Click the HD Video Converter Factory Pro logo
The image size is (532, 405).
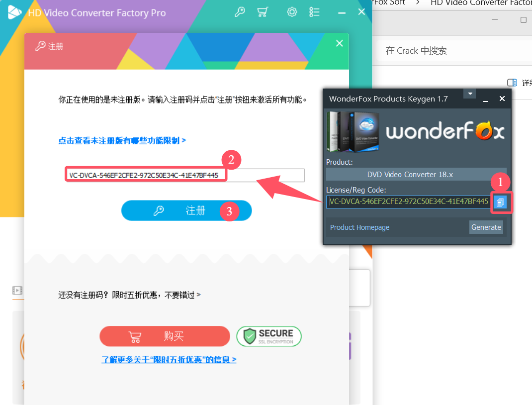click(x=14, y=12)
